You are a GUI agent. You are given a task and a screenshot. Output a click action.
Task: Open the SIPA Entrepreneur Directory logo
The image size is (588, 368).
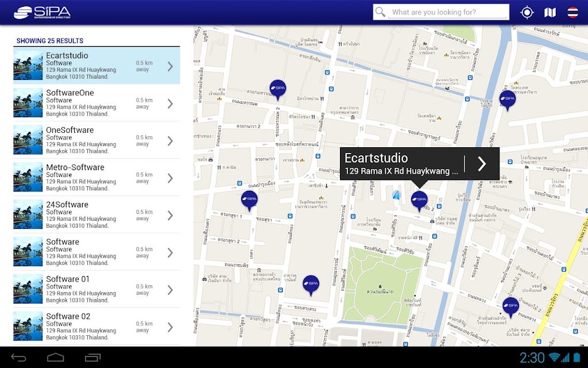[x=42, y=13]
